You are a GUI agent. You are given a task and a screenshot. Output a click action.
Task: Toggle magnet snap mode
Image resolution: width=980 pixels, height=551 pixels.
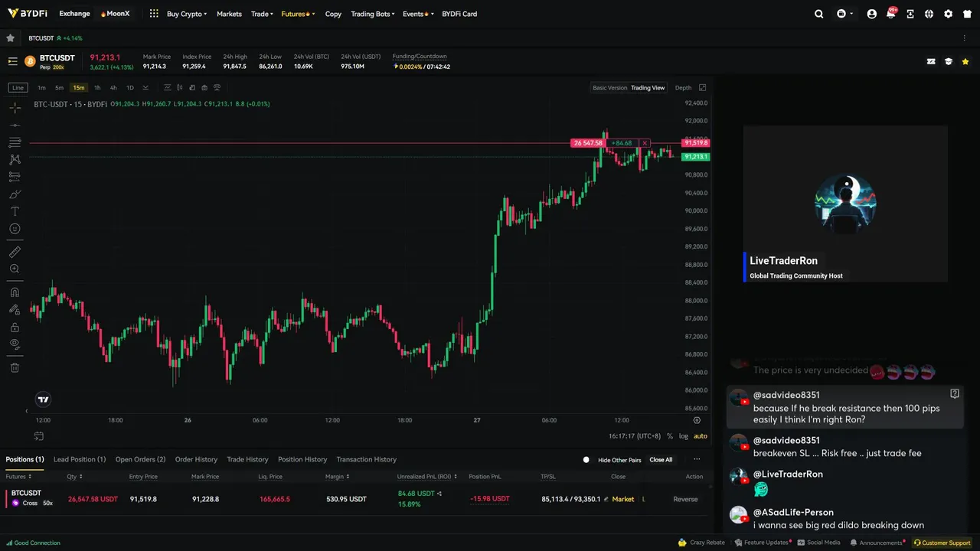(15, 292)
